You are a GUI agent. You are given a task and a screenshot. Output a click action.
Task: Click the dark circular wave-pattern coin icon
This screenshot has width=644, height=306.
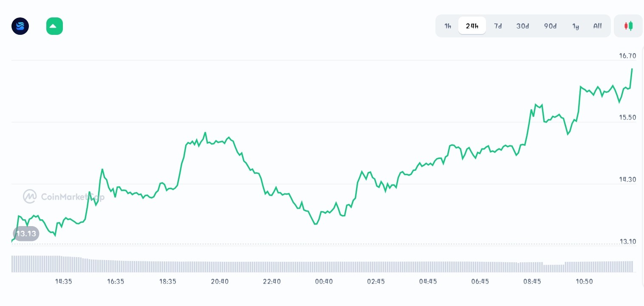(x=20, y=26)
